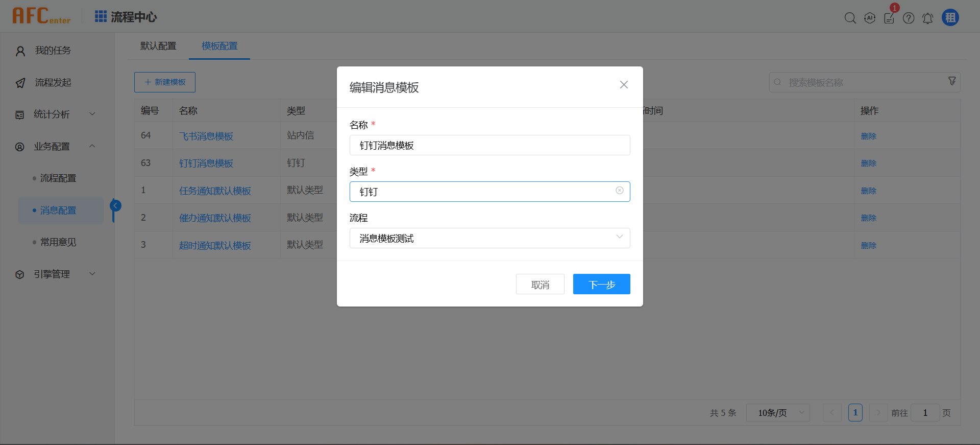Open the notifications bell icon
Viewport: 980px width, 445px height.
[928, 18]
